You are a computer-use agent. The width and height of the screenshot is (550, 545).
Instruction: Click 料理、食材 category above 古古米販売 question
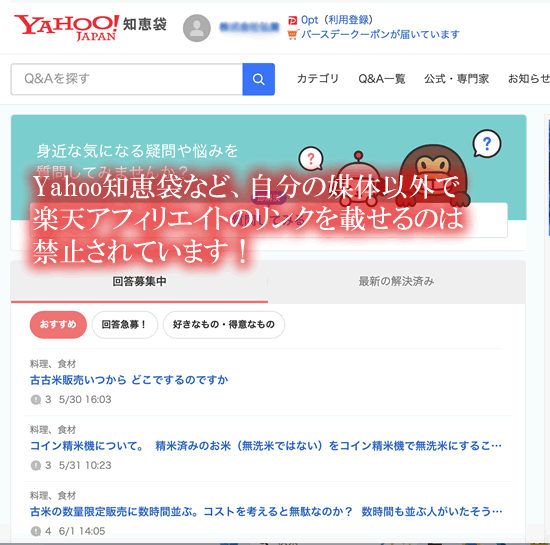pyautogui.click(x=53, y=364)
